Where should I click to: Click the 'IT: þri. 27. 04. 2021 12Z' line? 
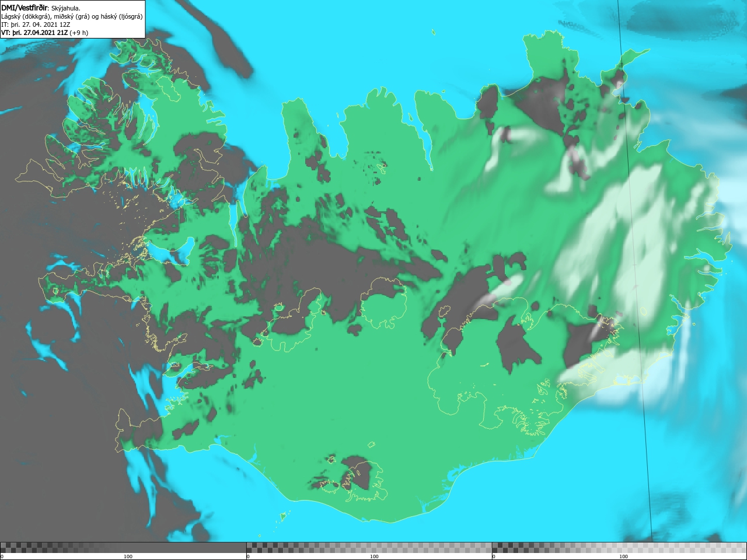pyautogui.click(x=36, y=24)
